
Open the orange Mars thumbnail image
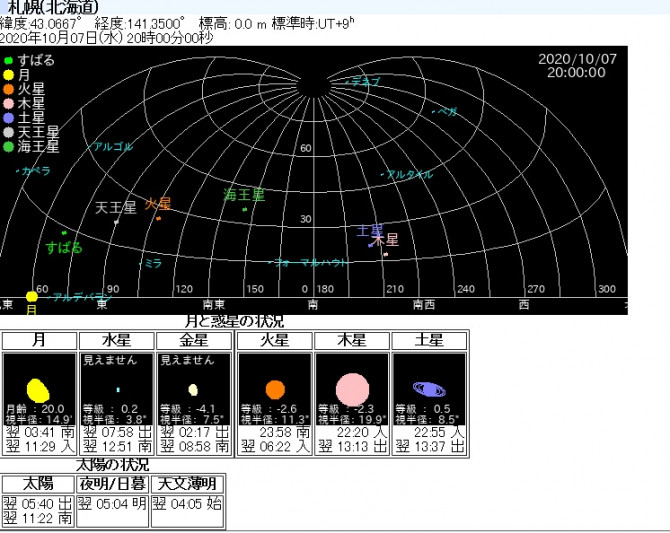click(275, 389)
